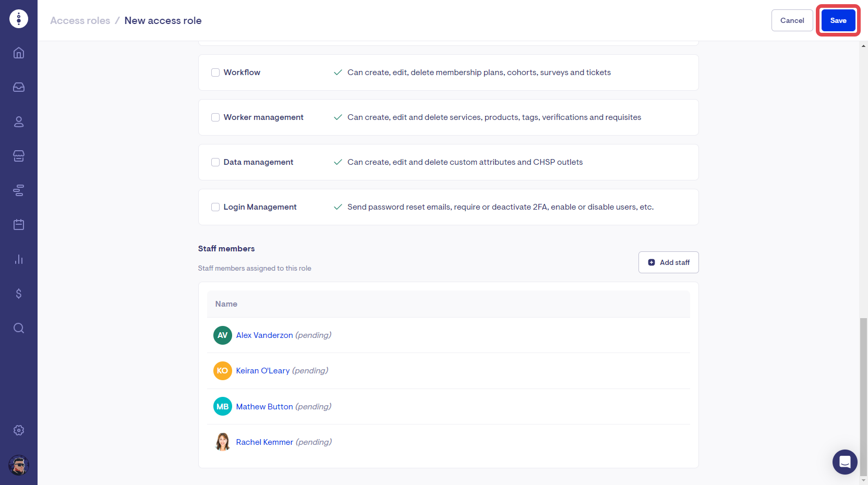Open the chat support bubble
This screenshot has width=868, height=485.
pyautogui.click(x=845, y=462)
